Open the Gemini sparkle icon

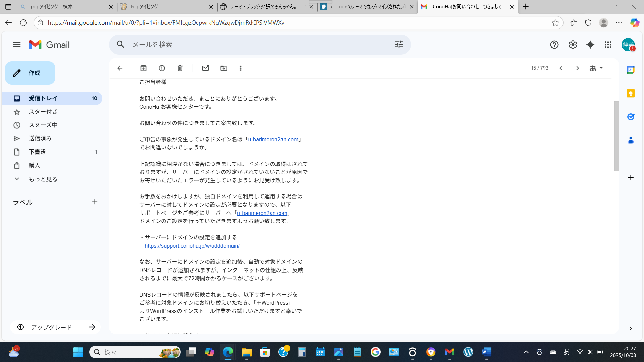tap(590, 45)
